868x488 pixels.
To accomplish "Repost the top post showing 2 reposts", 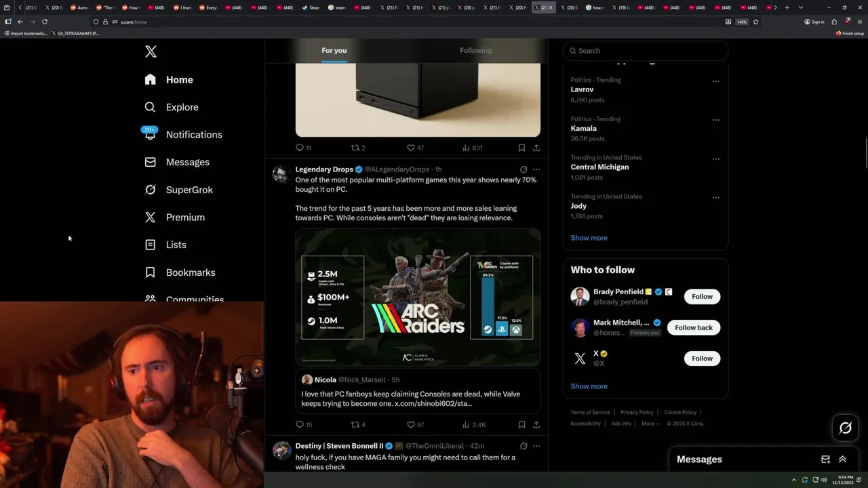I will coord(357,147).
